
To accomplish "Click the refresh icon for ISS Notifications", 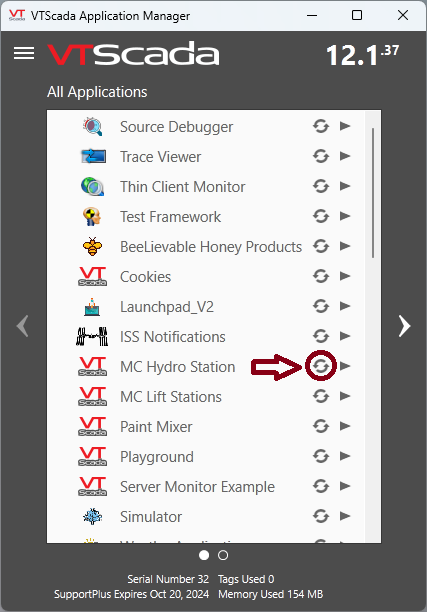I will [x=321, y=336].
